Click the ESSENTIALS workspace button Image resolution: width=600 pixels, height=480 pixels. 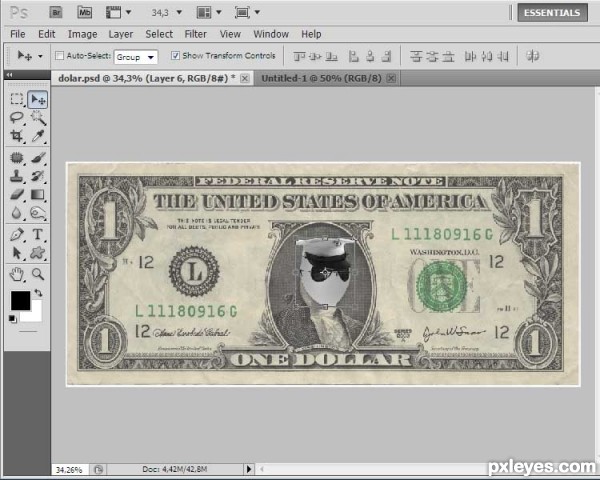[552, 13]
